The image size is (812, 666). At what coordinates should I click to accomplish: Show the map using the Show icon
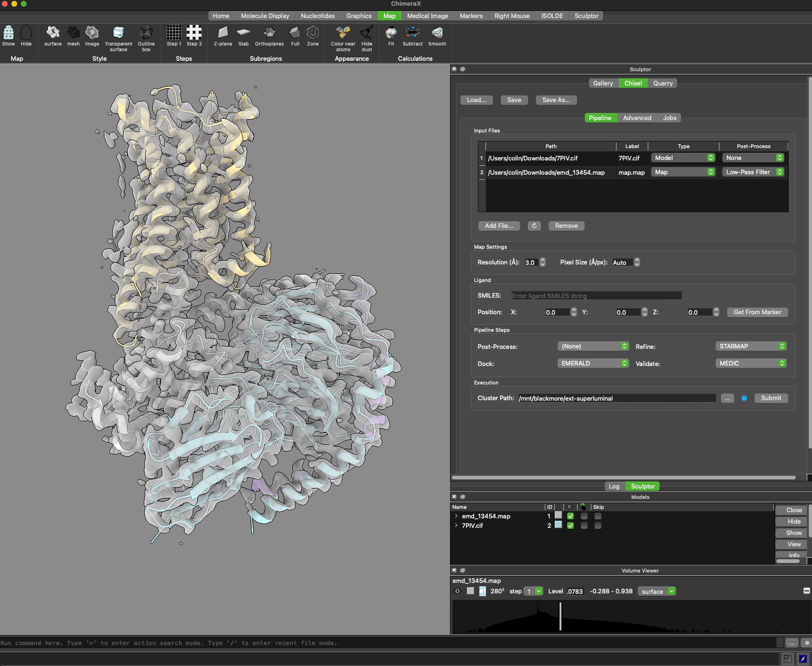tap(9, 36)
